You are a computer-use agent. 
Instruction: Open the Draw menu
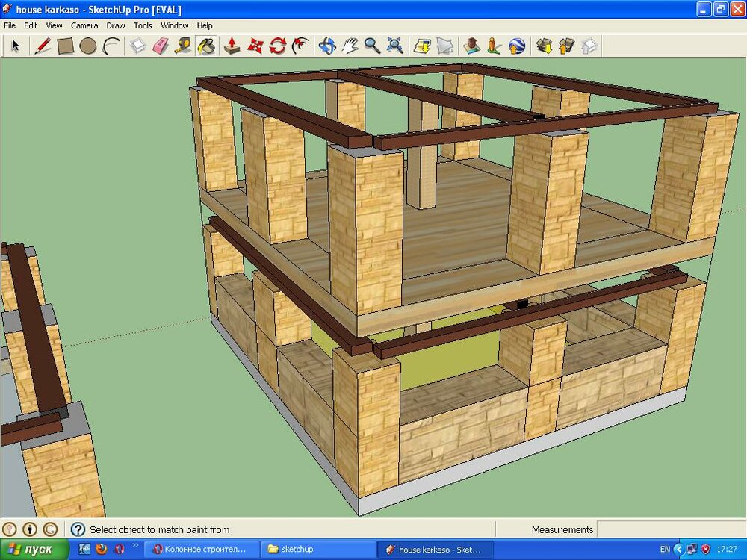[x=116, y=25]
